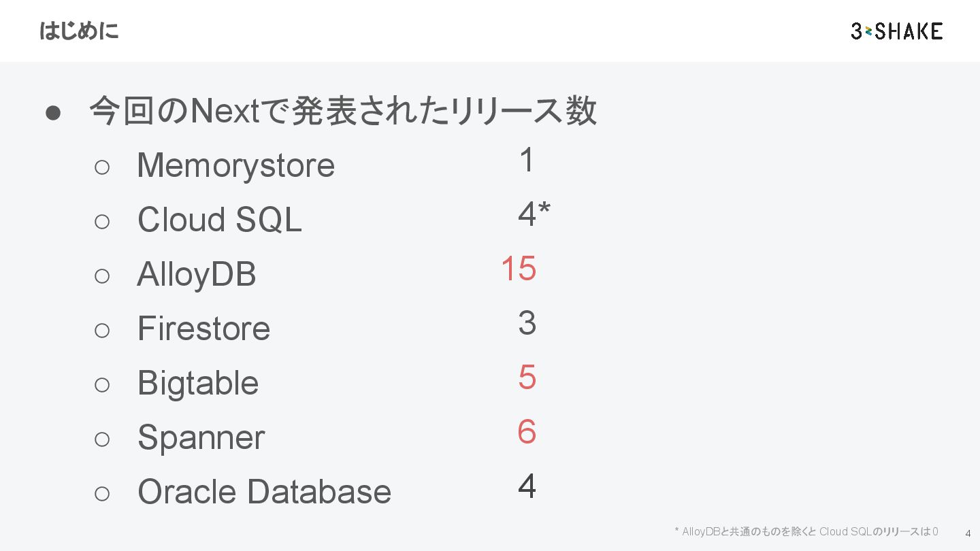Click the number 3 beside Firestore
This screenshot has height=551, width=980.
pyautogui.click(x=527, y=323)
